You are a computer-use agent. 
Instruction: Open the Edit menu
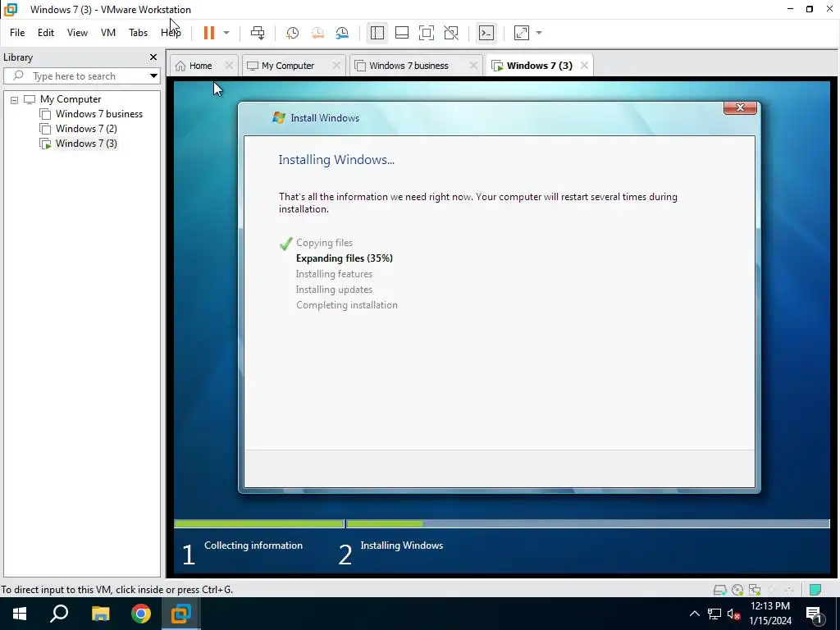(x=46, y=33)
